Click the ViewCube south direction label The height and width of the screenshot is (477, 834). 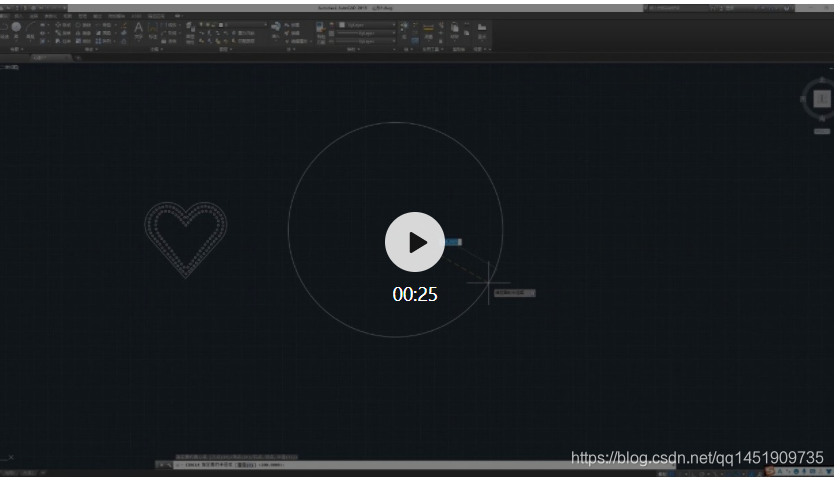pyautogui.click(x=822, y=119)
